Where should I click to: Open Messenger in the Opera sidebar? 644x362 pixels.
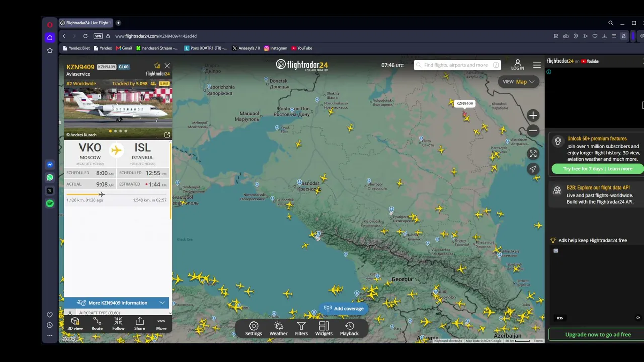click(50, 164)
